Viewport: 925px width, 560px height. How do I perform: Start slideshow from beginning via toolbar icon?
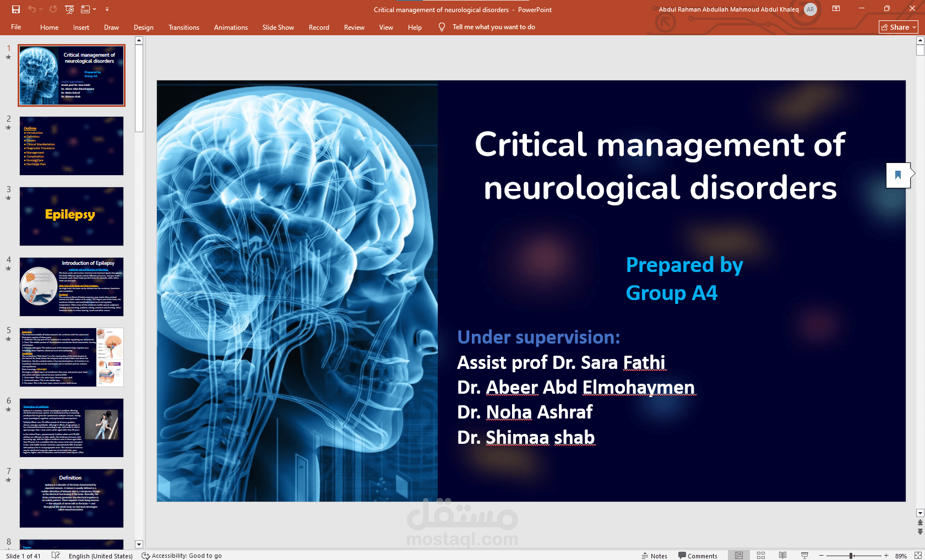(69, 9)
